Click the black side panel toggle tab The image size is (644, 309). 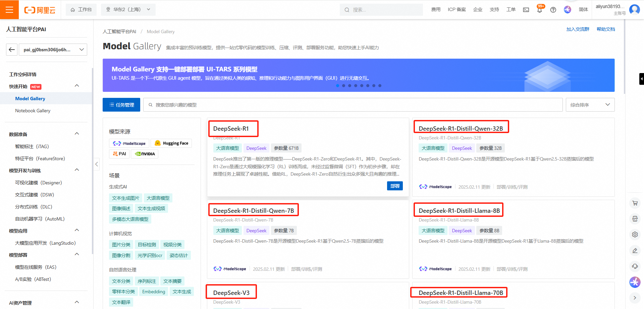tap(641, 79)
